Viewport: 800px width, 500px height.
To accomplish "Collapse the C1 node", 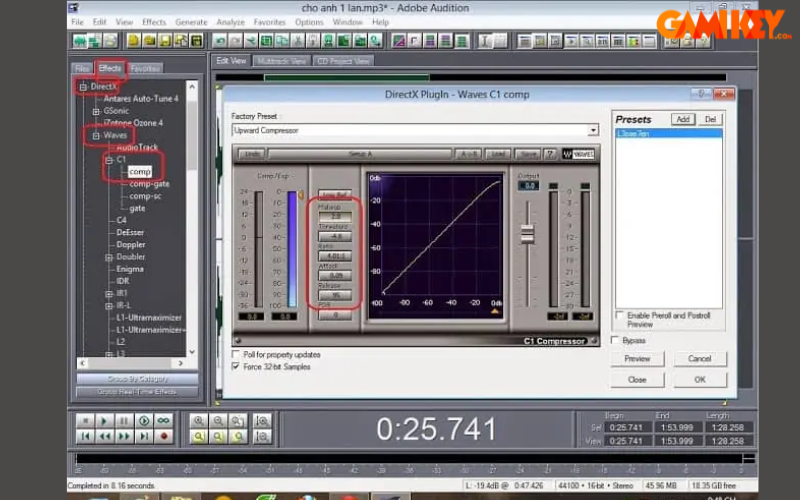I will pyautogui.click(x=109, y=160).
